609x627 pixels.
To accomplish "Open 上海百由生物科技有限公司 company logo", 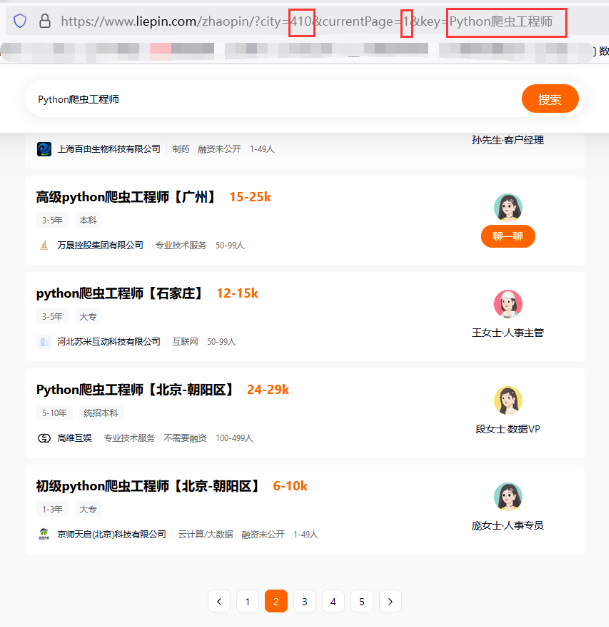I will tap(44, 149).
